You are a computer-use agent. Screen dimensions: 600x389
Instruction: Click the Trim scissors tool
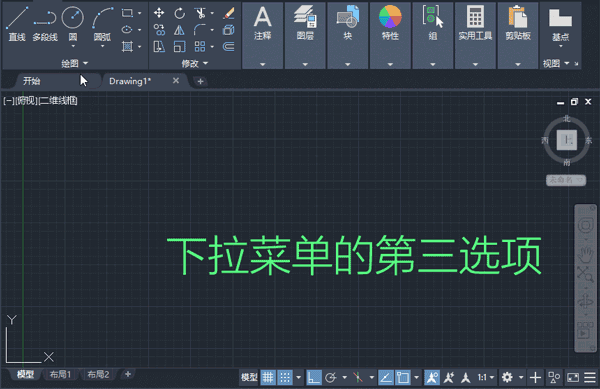200,13
